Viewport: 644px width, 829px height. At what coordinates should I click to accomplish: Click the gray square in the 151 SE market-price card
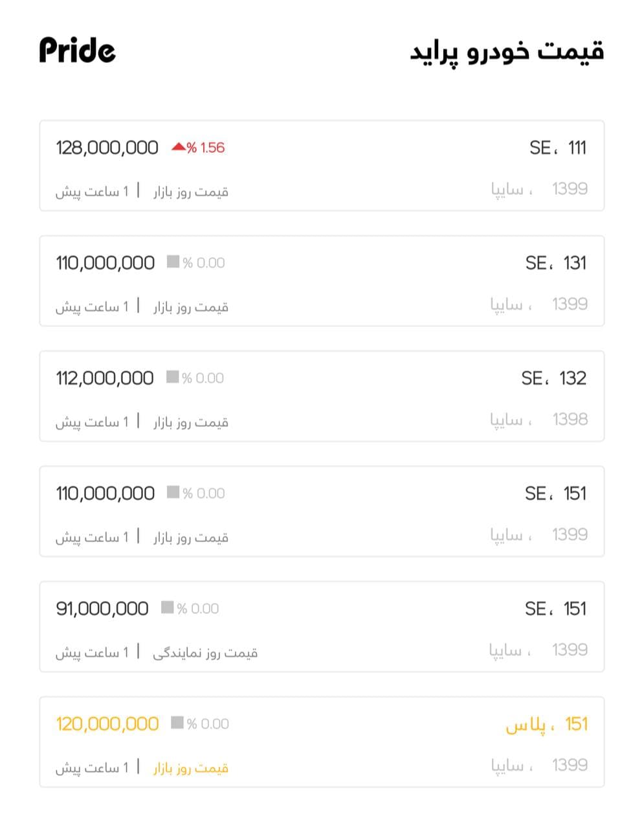pos(173,492)
